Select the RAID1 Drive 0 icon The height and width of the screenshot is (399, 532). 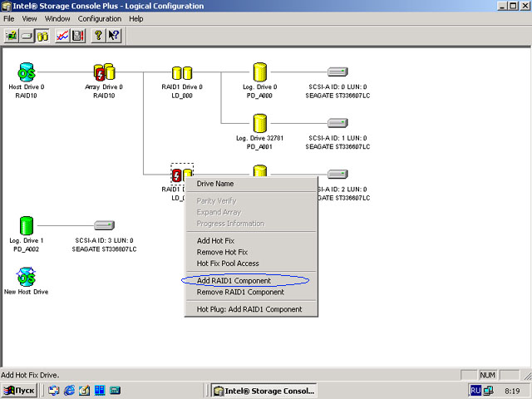(182, 73)
